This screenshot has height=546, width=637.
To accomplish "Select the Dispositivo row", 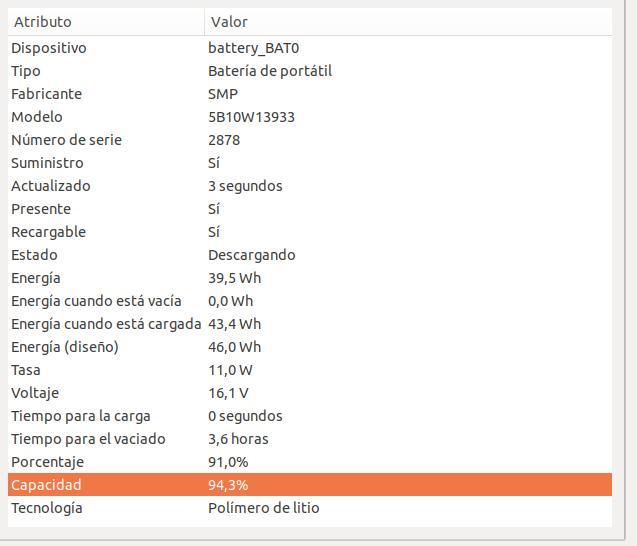I will click(x=310, y=48).
